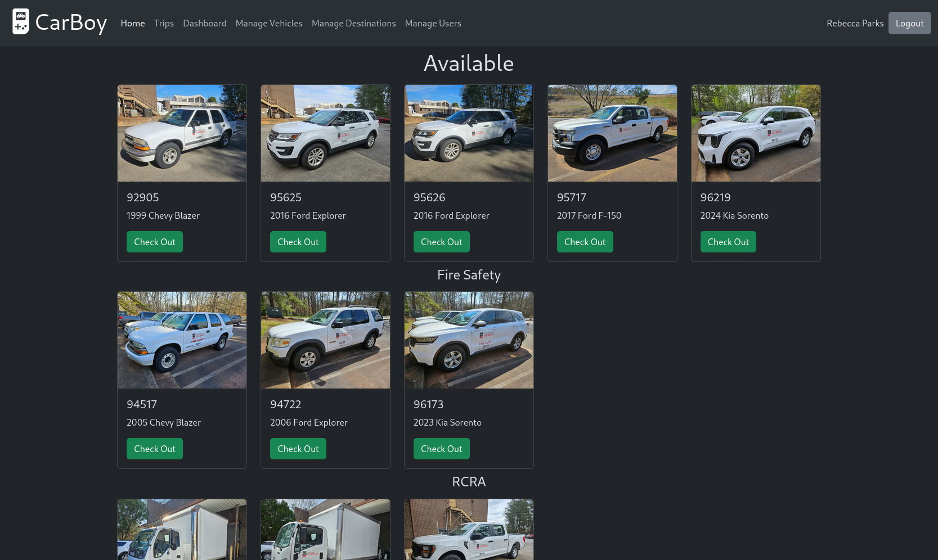Check out vehicle 94517 Chevy Blazer
The height and width of the screenshot is (560, 938).
(154, 449)
